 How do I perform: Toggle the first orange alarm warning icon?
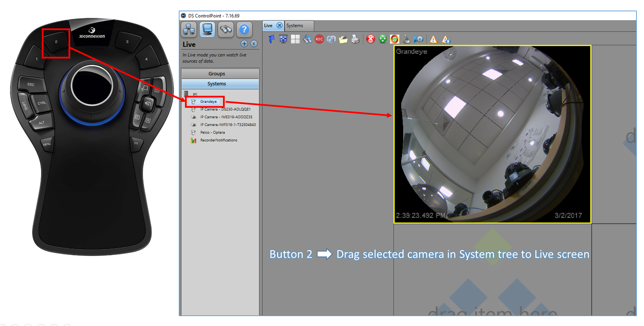coord(434,39)
